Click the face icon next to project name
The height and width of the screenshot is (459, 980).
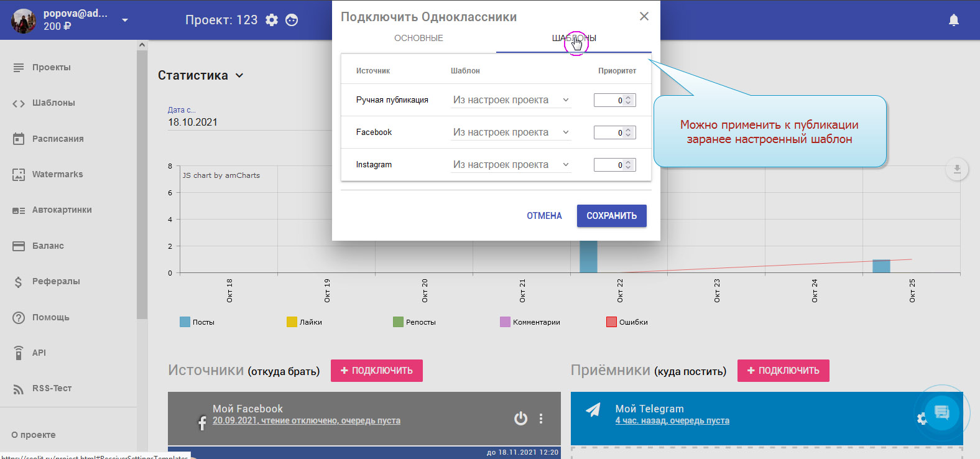pyautogui.click(x=292, y=20)
